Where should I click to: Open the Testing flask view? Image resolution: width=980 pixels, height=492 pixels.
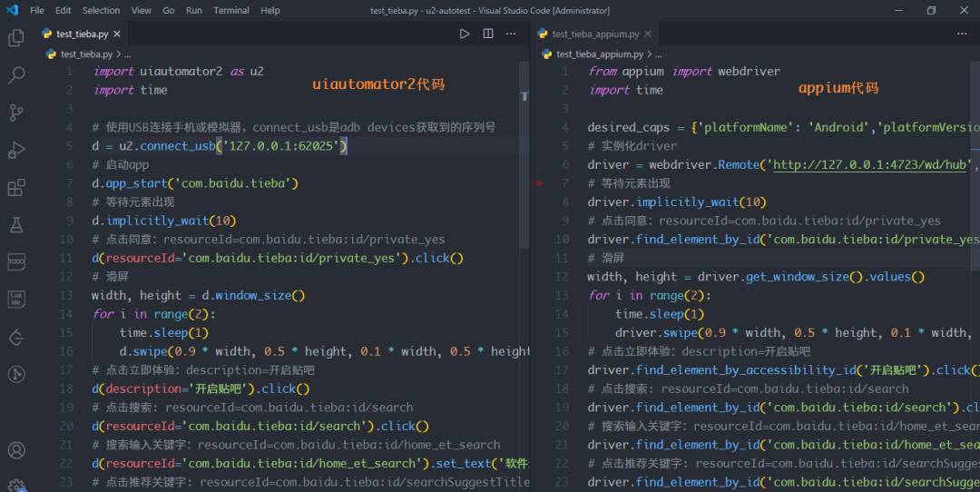[16, 225]
